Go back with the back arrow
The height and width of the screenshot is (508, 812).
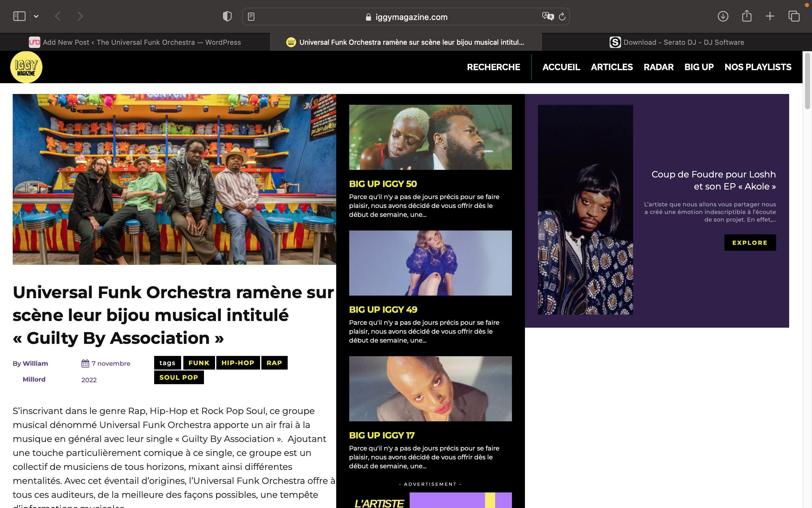point(58,16)
